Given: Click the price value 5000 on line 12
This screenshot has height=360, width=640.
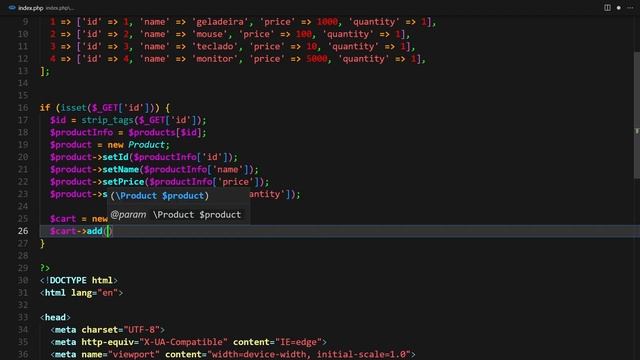Looking at the screenshot, I should click(317, 59).
